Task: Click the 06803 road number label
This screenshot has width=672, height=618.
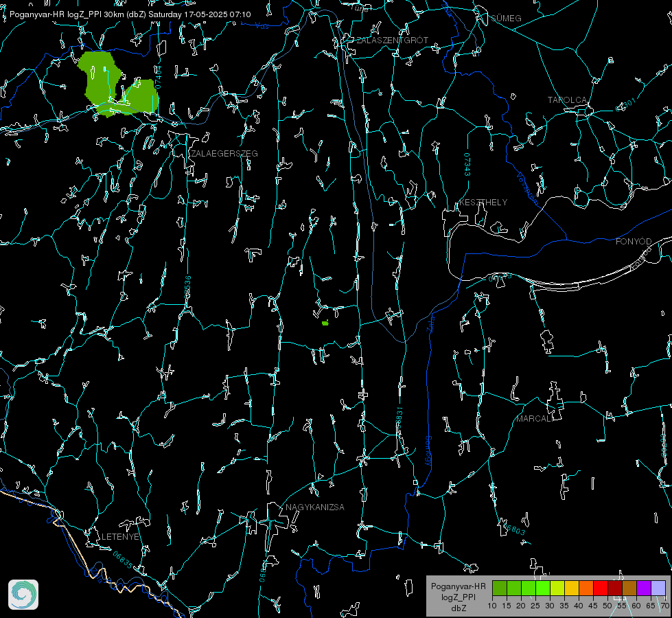Action: coord(514,529)
